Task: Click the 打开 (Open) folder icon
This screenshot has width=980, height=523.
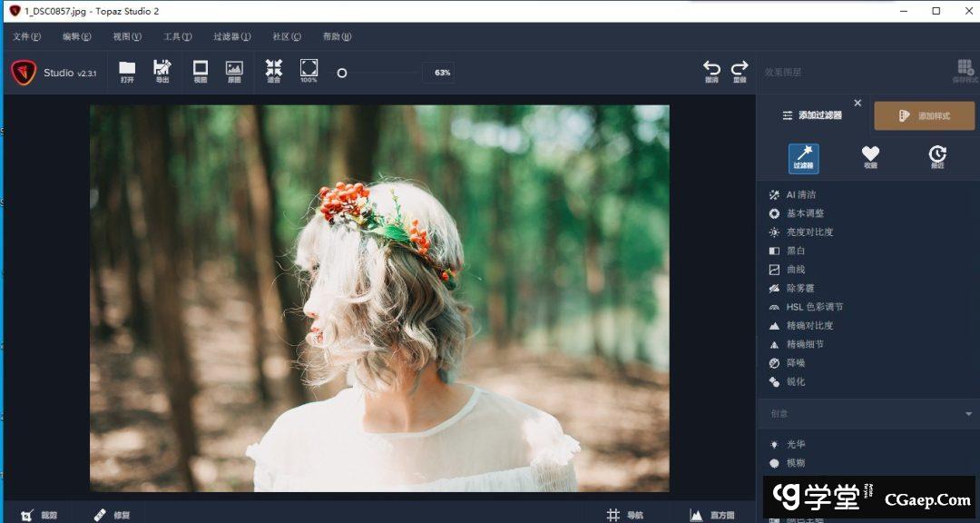Action: [127, 69]
